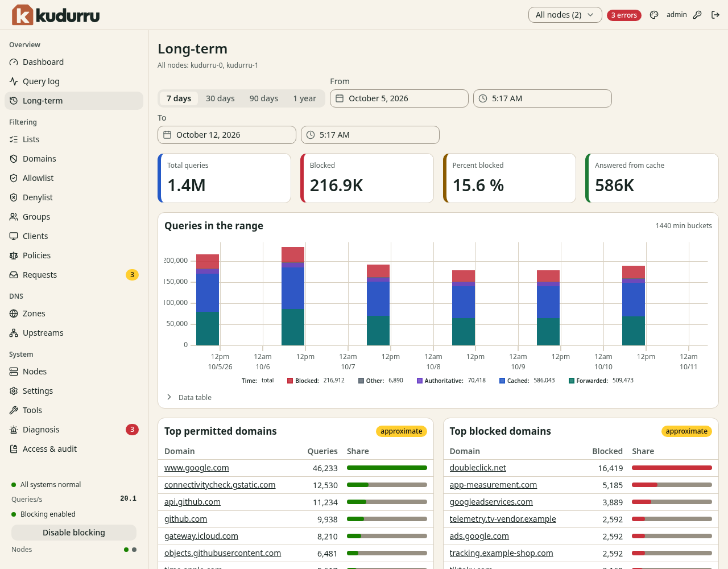Open the www.google.com domain link

197,468
